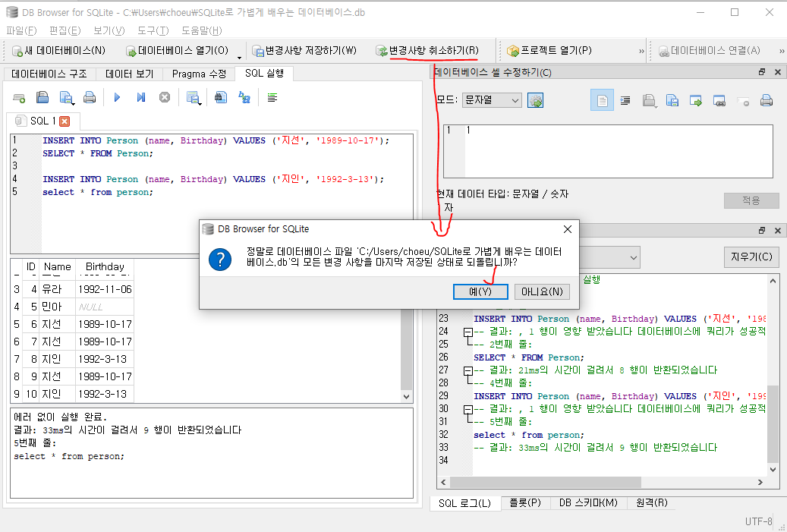Expand overflow chevron after 프로젝트 열기
This screenshot has height=532, width=787.
[641, 51]
